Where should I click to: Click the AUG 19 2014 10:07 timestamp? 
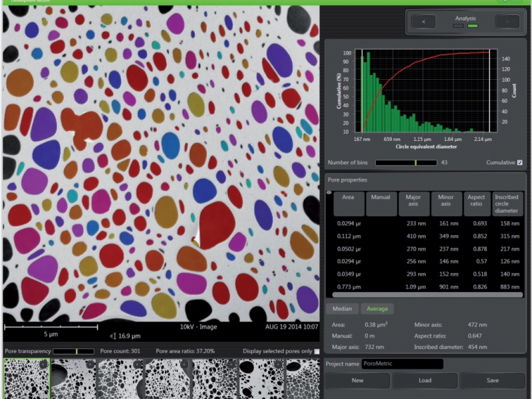click(292, 327)
